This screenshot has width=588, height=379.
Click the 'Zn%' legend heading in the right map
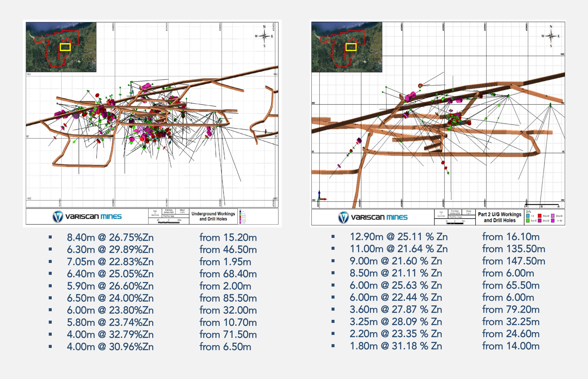coord(528,212)
